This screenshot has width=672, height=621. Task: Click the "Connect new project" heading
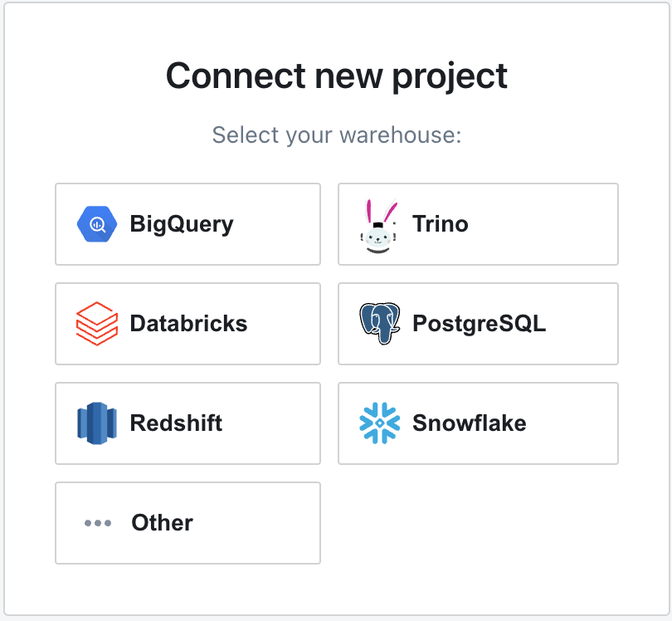337,76
